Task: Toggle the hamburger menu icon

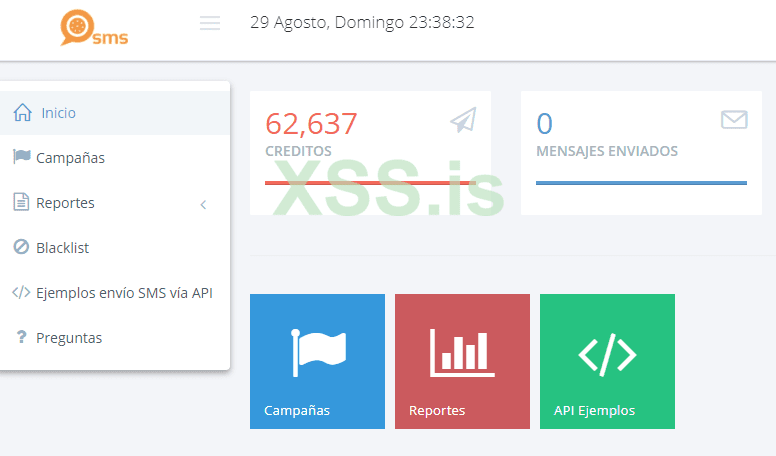Action: (x=210, y=23)
